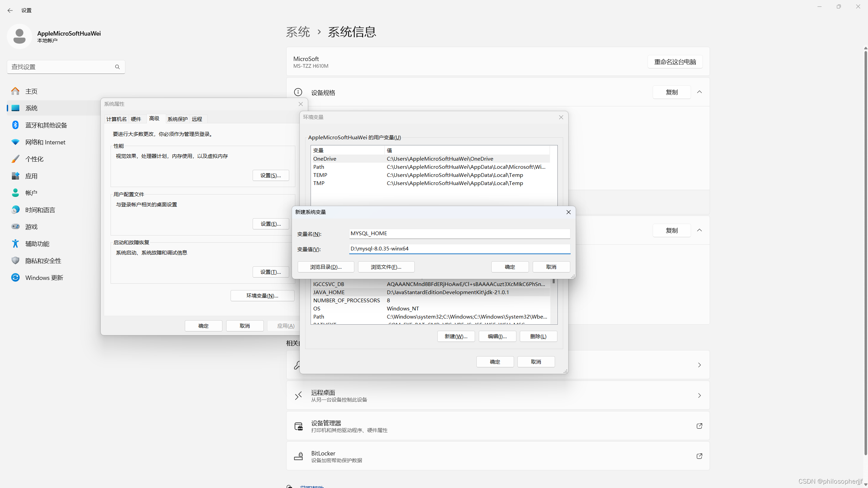Viewport: 868px width, 488px height.
Task: Collapse the second section chevron beside 复制
Action: (x=699, y=230)
